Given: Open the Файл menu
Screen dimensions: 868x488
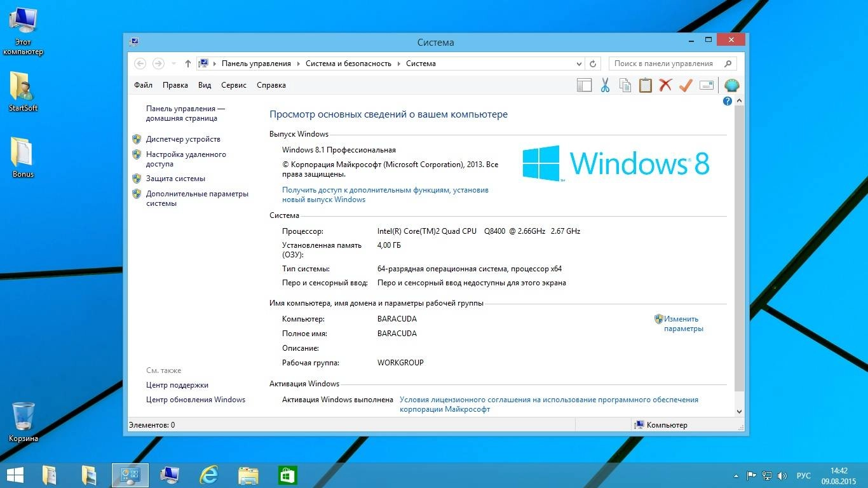Looking at the screenshot, I should pyautogui.click(x=143, y=85).
